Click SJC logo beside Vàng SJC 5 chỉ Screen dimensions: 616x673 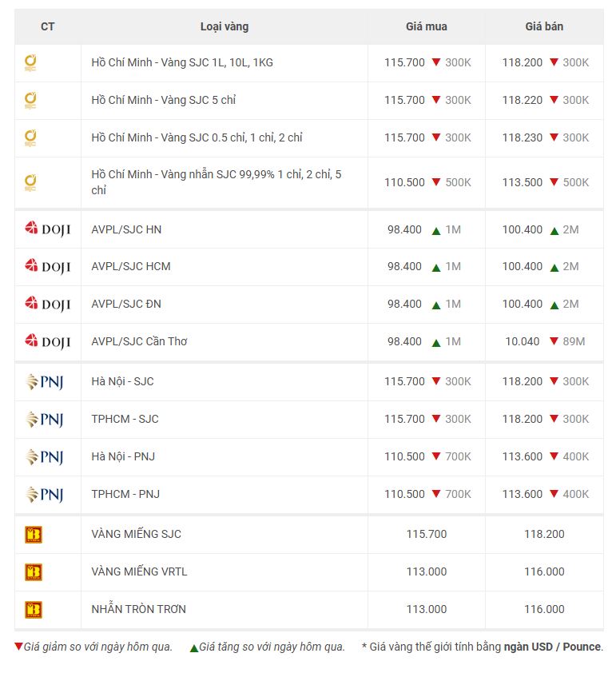pyautogui.click(x=30, y=101)
